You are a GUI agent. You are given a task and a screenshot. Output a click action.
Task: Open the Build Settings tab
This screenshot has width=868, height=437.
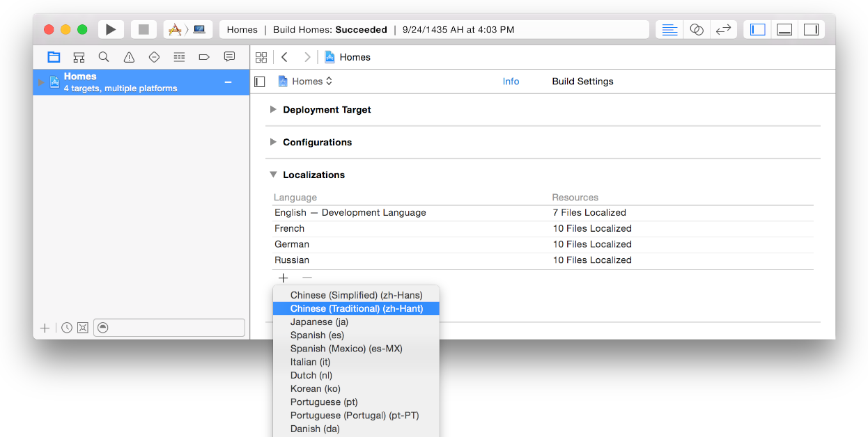pyautogui.click(x=582, y=81)
